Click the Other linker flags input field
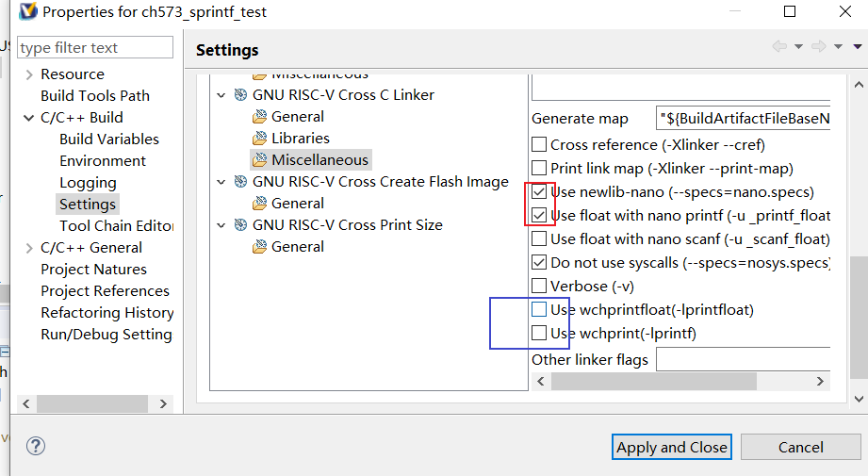 pyautogui.click(x=743, y=359)
